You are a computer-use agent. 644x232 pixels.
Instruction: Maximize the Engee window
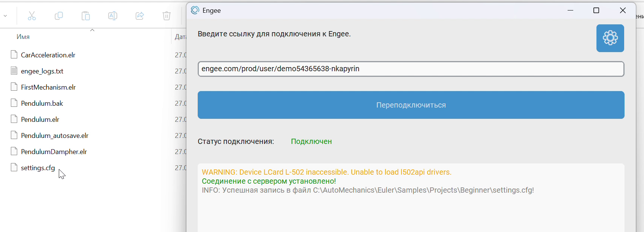596,10
